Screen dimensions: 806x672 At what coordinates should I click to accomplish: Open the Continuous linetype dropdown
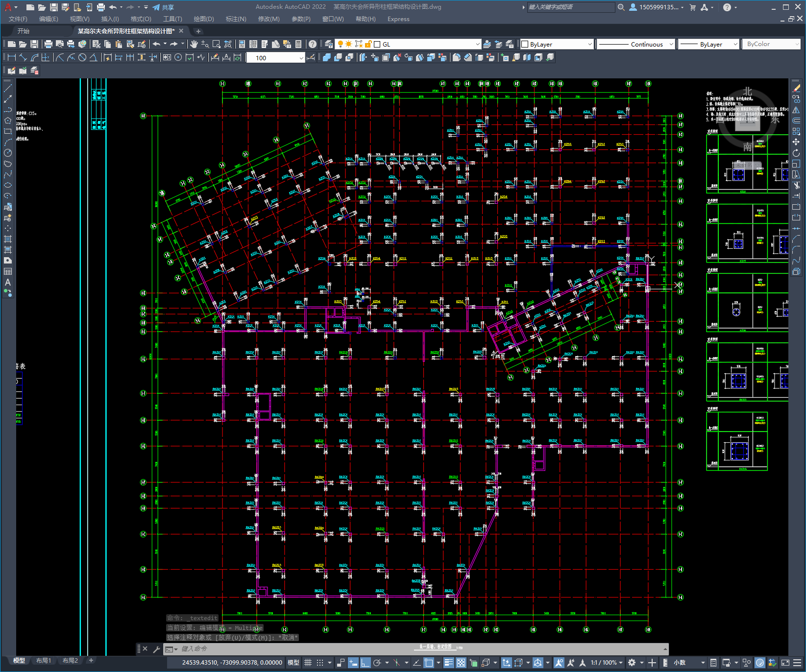tap(671, 44)
